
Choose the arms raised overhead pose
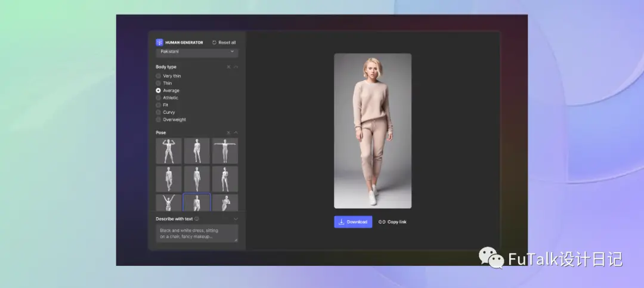169,203
